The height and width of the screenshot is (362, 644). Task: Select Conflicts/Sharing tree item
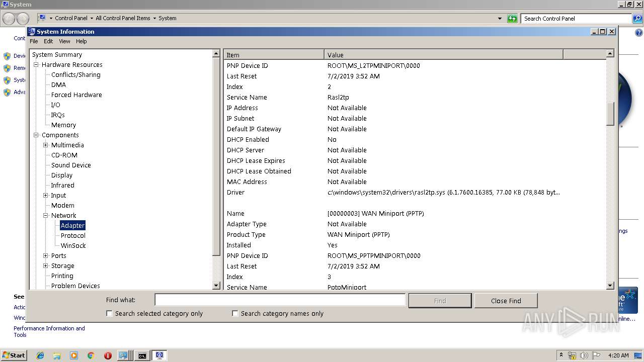(75, 75)
